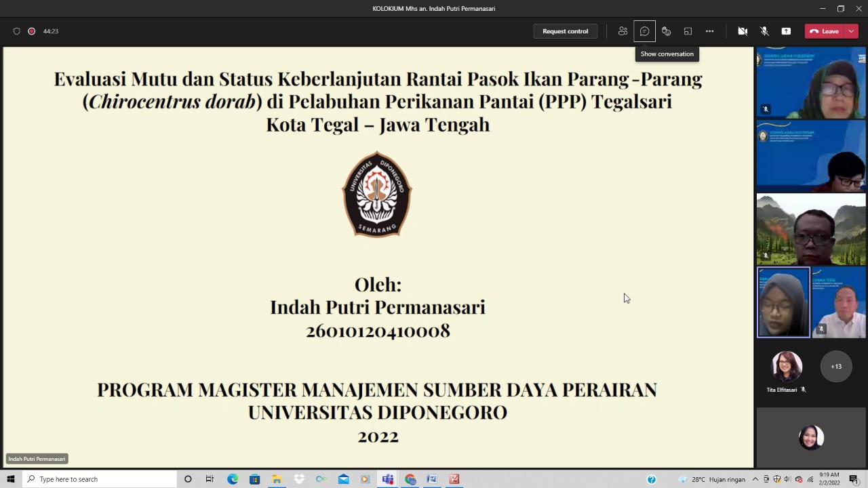Click the slide title Evaluasi Mutu heading
The height and width of the screenshot is (488, 868).
pos(378,101)
